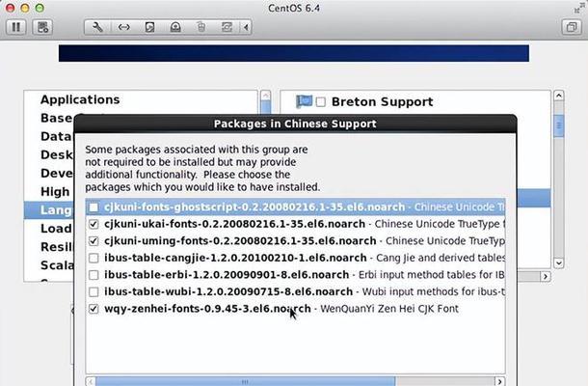Viewport: 588px width, 386px height.
Task: Click the CD/DVD drive toolbar icon
Action: 175,27
